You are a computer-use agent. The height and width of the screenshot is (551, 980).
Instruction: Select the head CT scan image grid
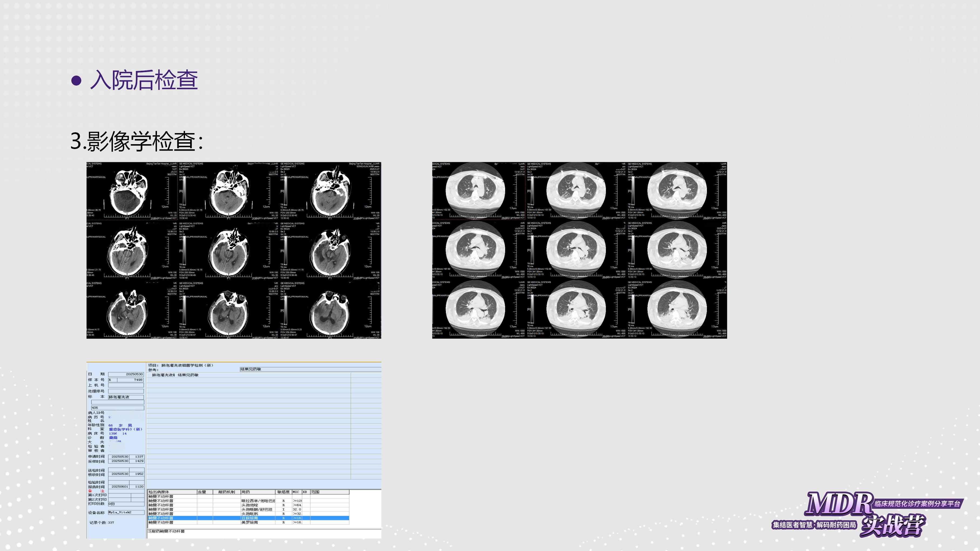[234, 250]
